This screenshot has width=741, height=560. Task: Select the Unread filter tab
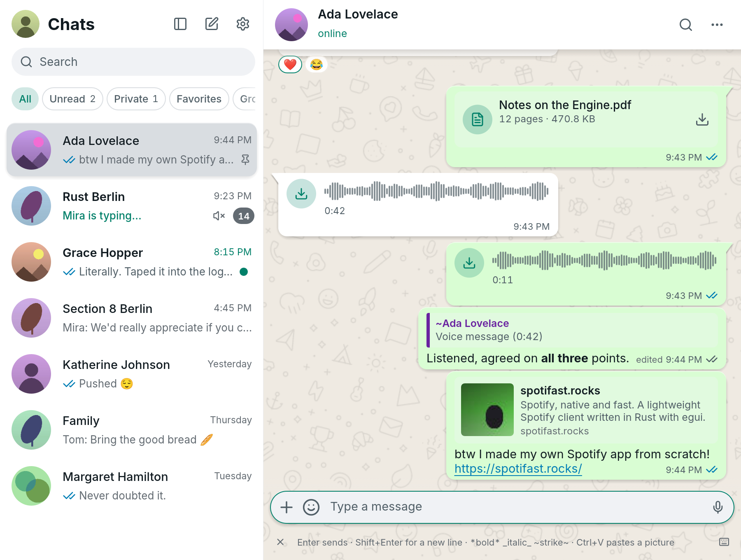pyautogui.click(x=72, y=99)
